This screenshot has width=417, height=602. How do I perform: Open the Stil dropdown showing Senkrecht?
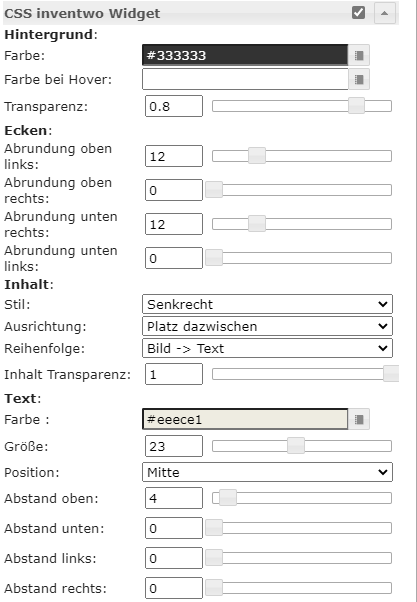click(267, 304)
